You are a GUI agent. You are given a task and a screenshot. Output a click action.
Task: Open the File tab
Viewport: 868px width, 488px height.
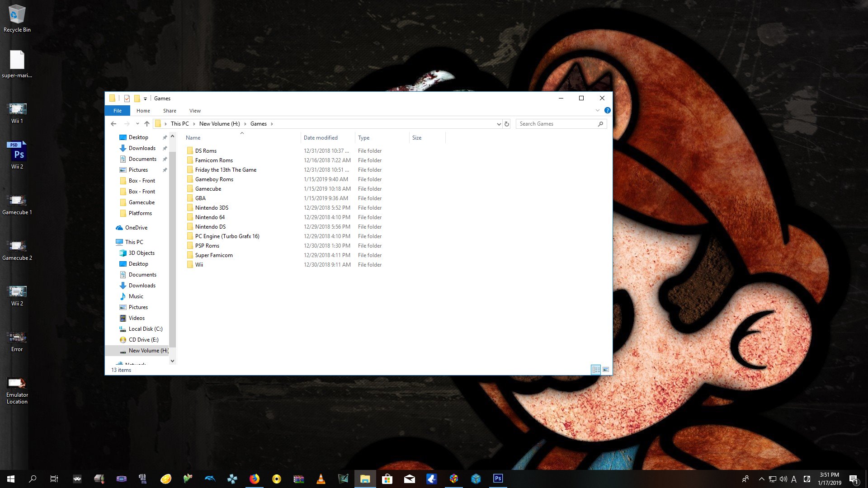click(118, 111)
